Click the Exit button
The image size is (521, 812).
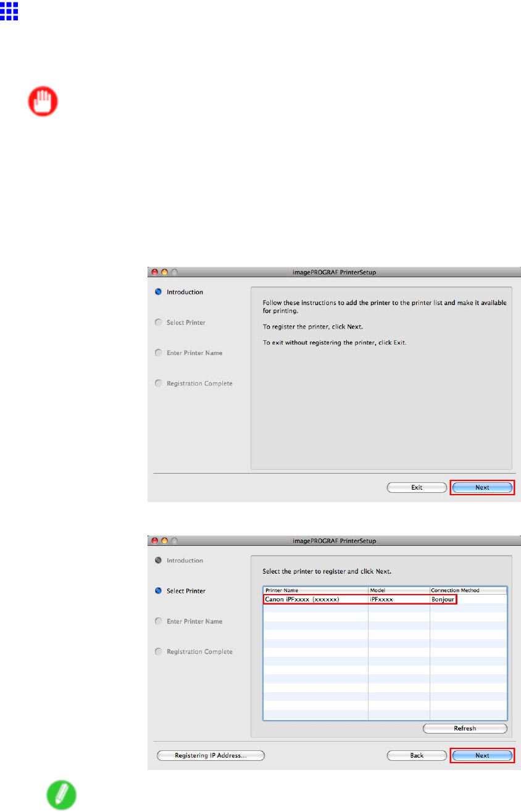pos(417,487)
